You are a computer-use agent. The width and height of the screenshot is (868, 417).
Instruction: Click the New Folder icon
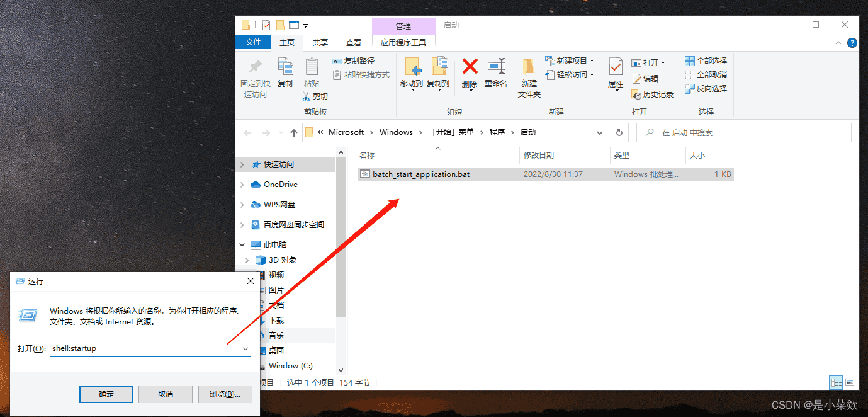(x=529, y=67)
